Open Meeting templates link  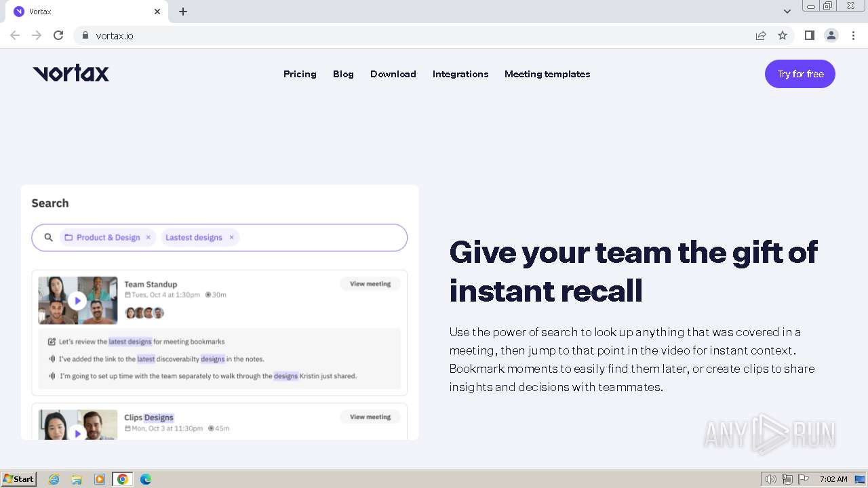coord(547,74)
